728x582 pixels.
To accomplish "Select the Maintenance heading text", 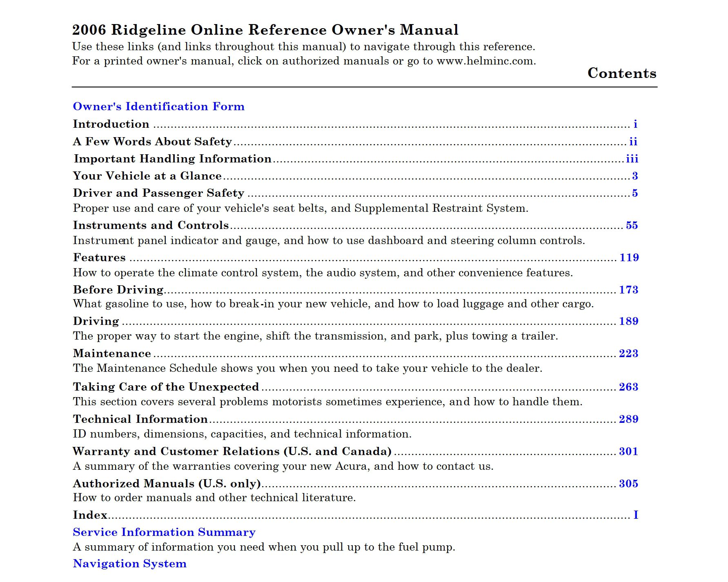I will click(x=112, y=353).
